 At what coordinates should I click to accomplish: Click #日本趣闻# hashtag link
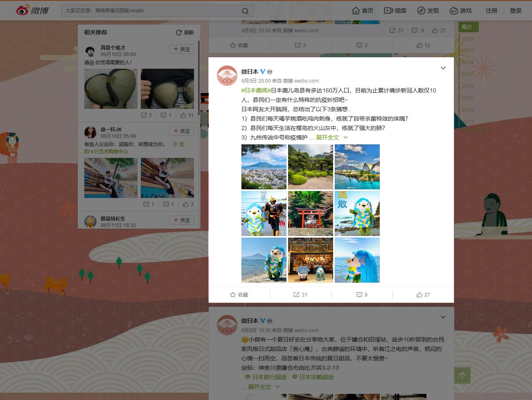tap(256, 90)
